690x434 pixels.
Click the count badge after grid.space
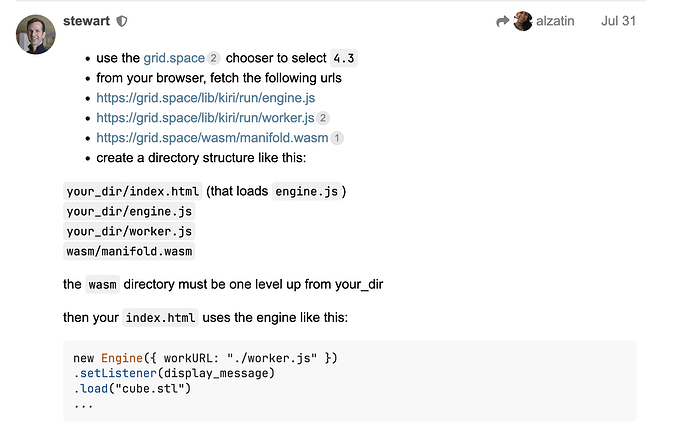214,59
